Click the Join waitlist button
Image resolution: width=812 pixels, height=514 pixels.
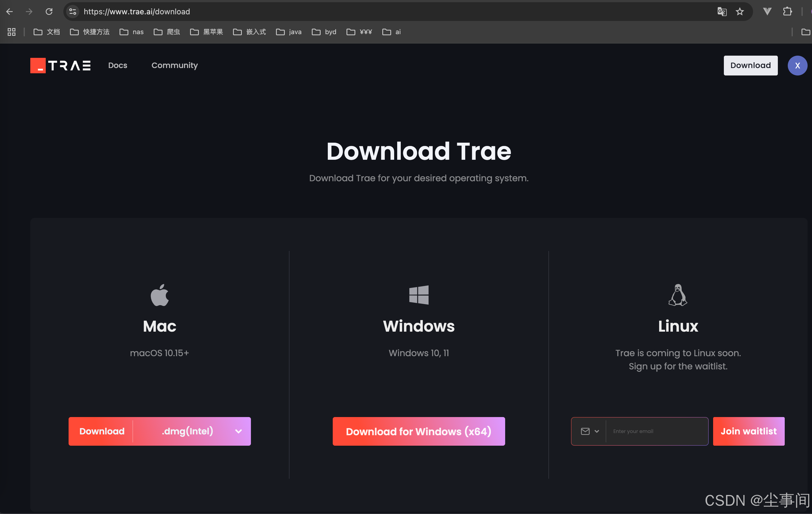(748, 431)
